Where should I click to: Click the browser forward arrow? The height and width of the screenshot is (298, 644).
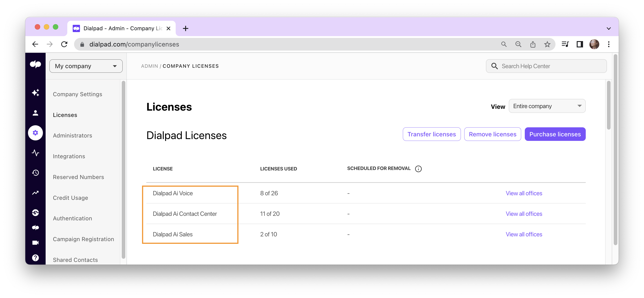(x=50, y=44)
